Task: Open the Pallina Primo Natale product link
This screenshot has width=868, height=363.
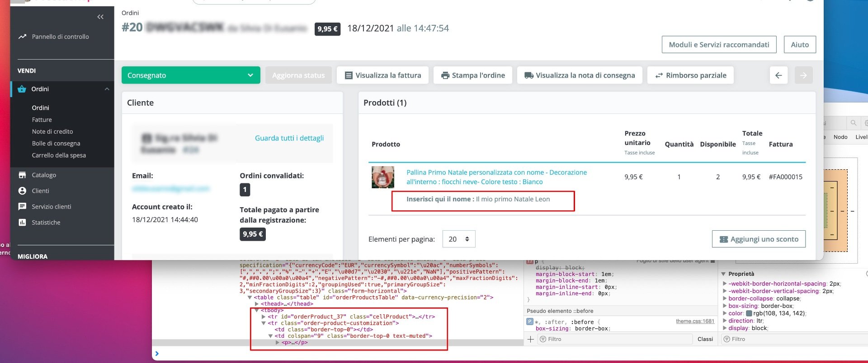Action: [496, 177]
